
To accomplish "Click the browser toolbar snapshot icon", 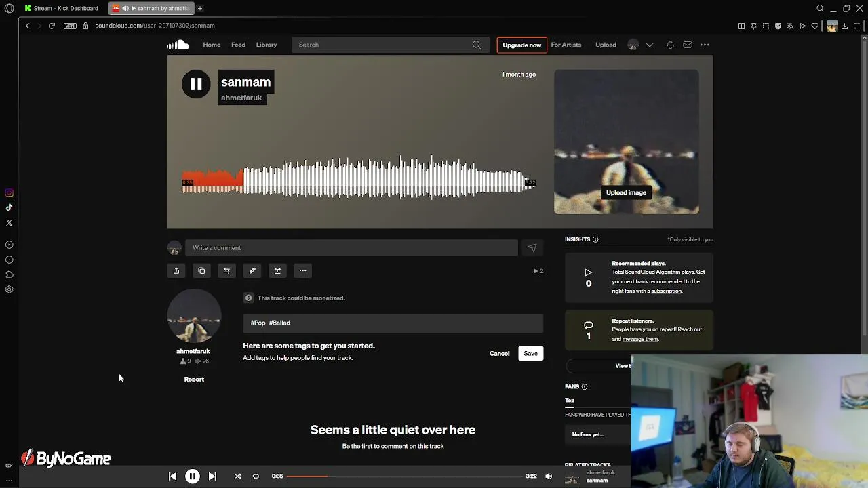I will coord(766,26).
